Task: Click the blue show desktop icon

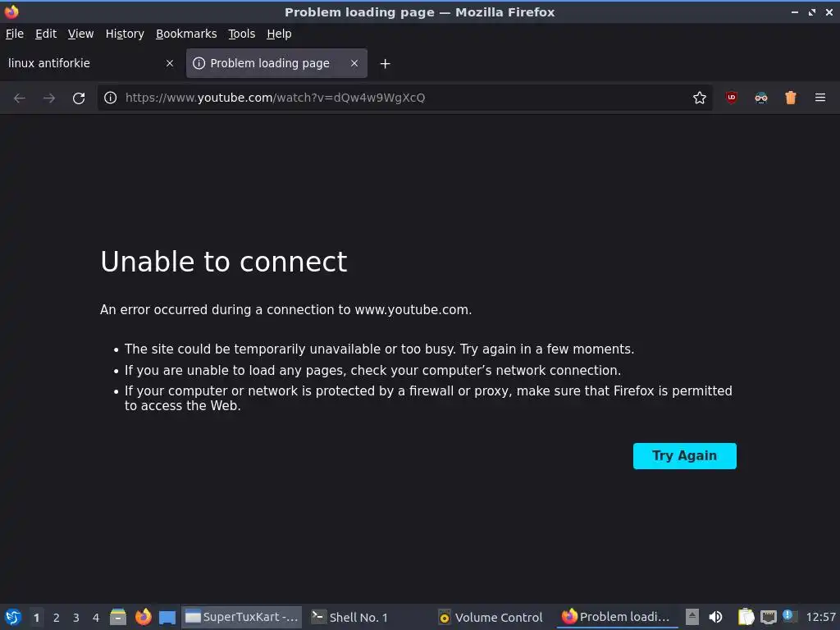Action: 167,617
